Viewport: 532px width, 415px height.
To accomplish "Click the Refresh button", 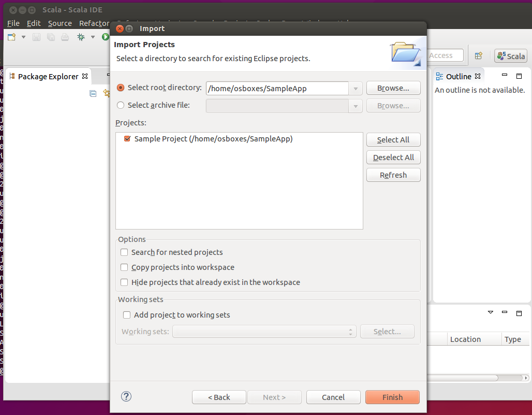I will coord(393,175).
